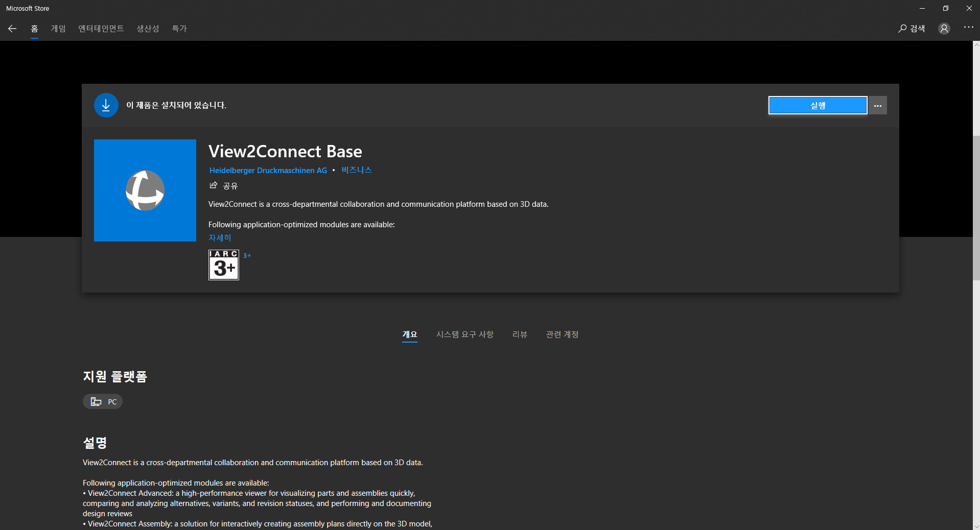Image resolution: width=980 pixels, height=530 pixels.
Task: Open the 엔터테인먼트 tab
Action: [x=101, y=29]
